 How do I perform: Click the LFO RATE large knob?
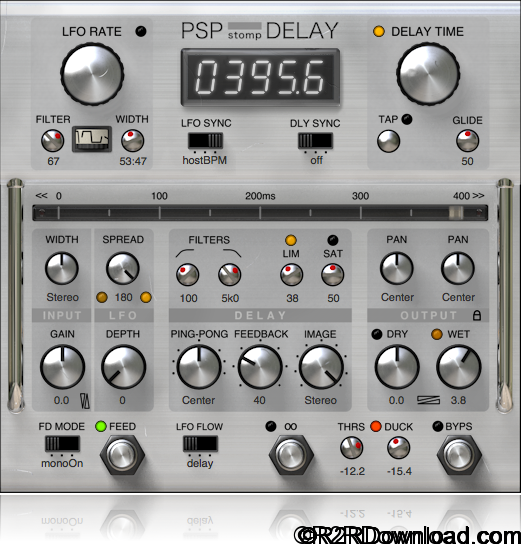92,74
